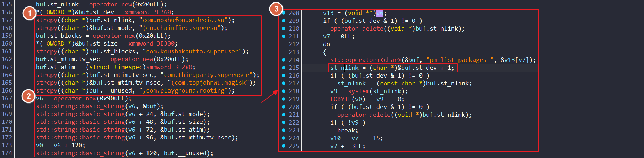This screenshot has width=644, height=158.
Task: Click LOBYTE(v0) on line 219
Action: 348,99
